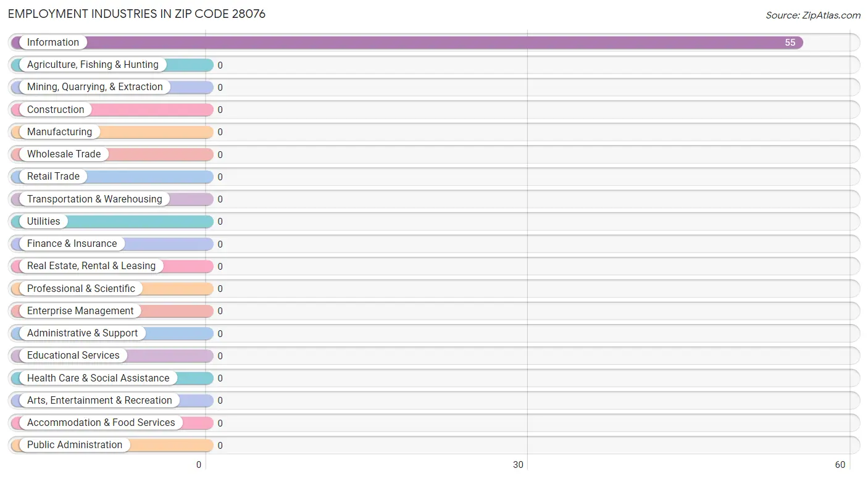Click the axis label 0

point(199,465)
